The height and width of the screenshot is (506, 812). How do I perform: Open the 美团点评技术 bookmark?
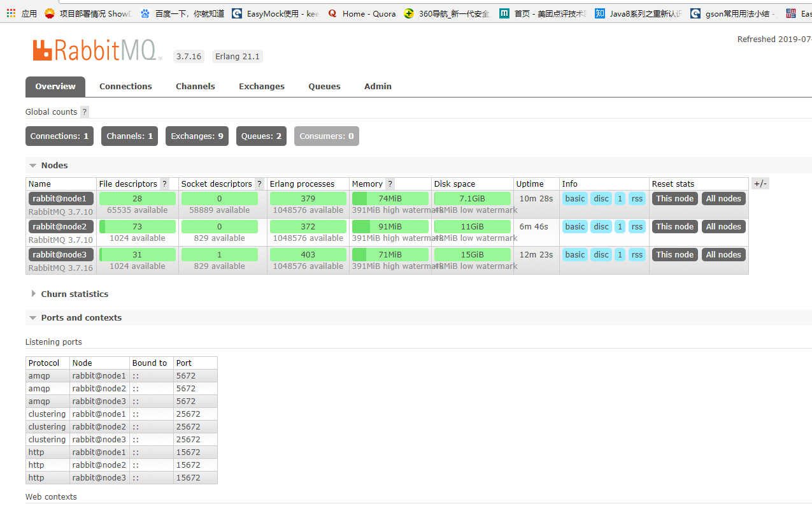(543, 13)
